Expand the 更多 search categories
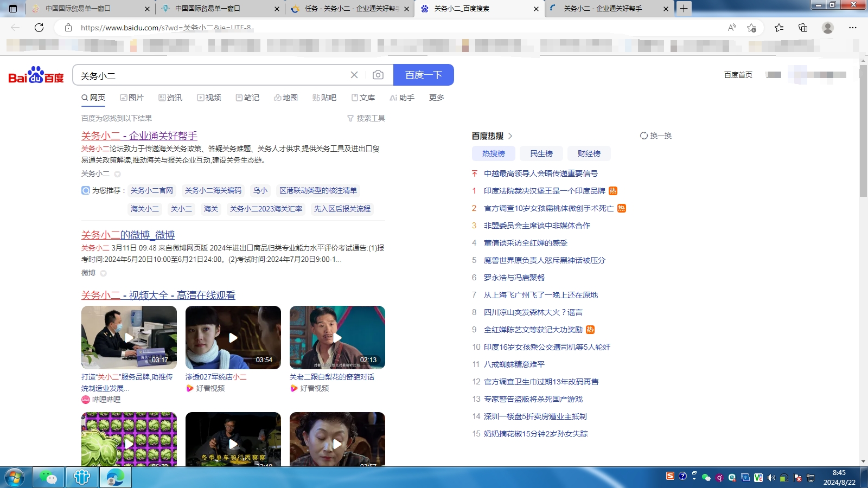The image size is (868, 488). click(x=437, y=98)
